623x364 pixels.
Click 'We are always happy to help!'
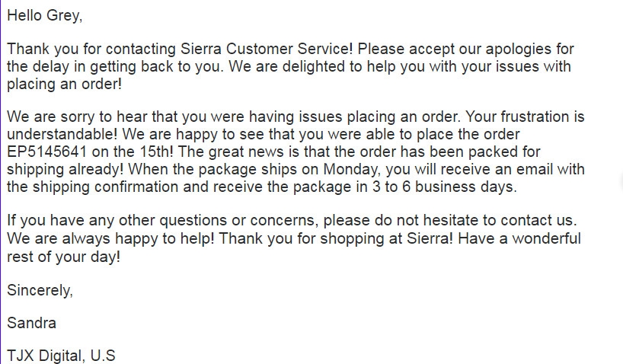[x=111, y=239]
